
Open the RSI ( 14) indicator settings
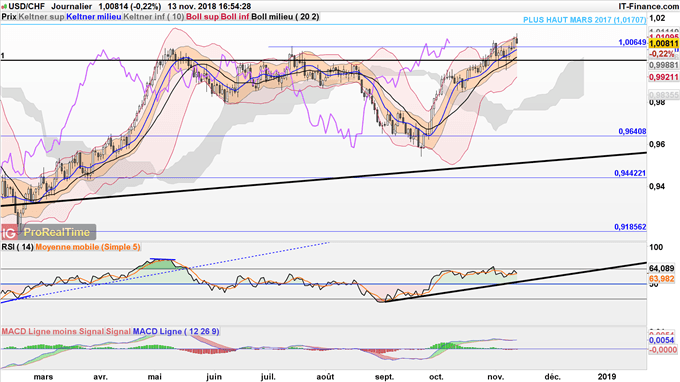[x=17, y=247]
